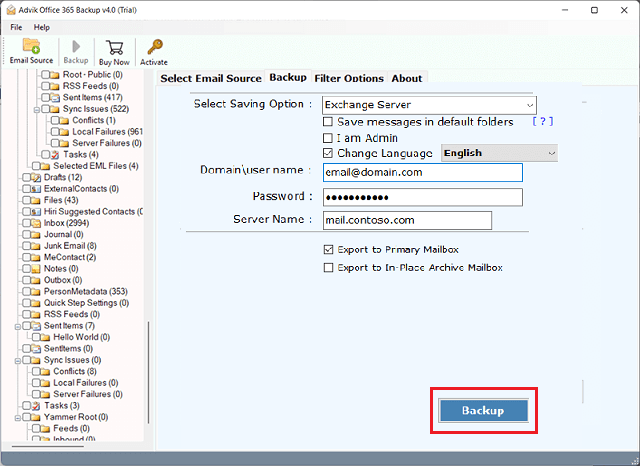Collapse the Sync Issues (0) tree node

click(18, 361)
